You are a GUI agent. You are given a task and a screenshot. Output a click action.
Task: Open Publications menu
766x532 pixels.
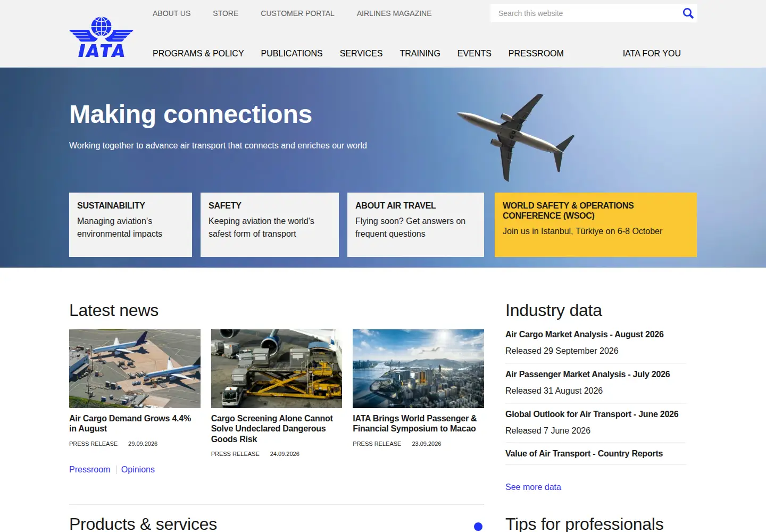pyautogui.click(x=292, y=53)
